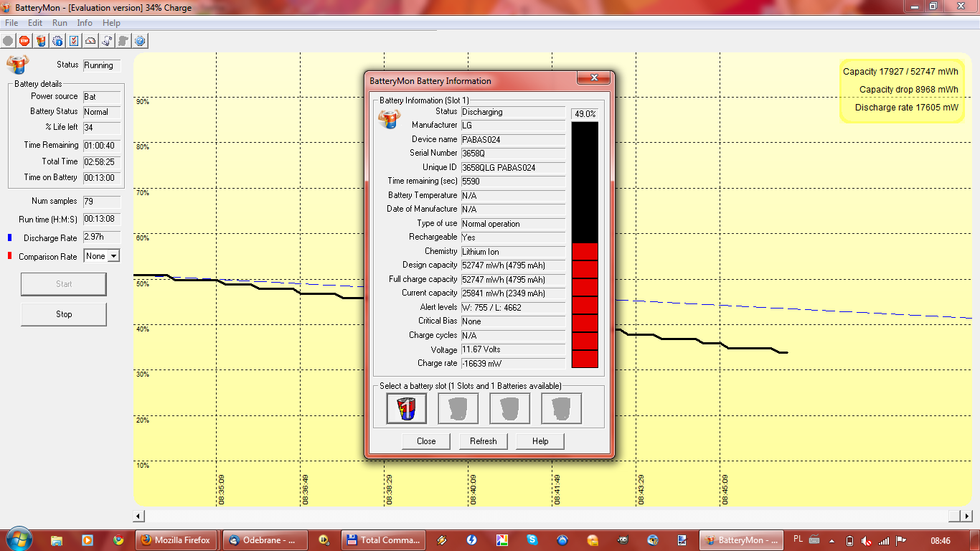Click the Charge rate value -16639 mW
This screenshot has width=980, height=551.
coord(513,364)
